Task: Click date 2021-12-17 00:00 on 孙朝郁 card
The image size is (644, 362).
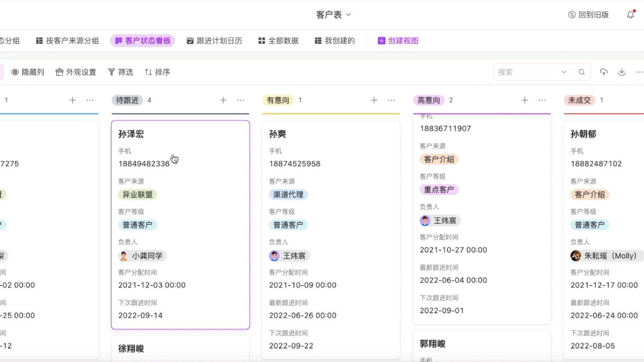Action: (604, 285)
